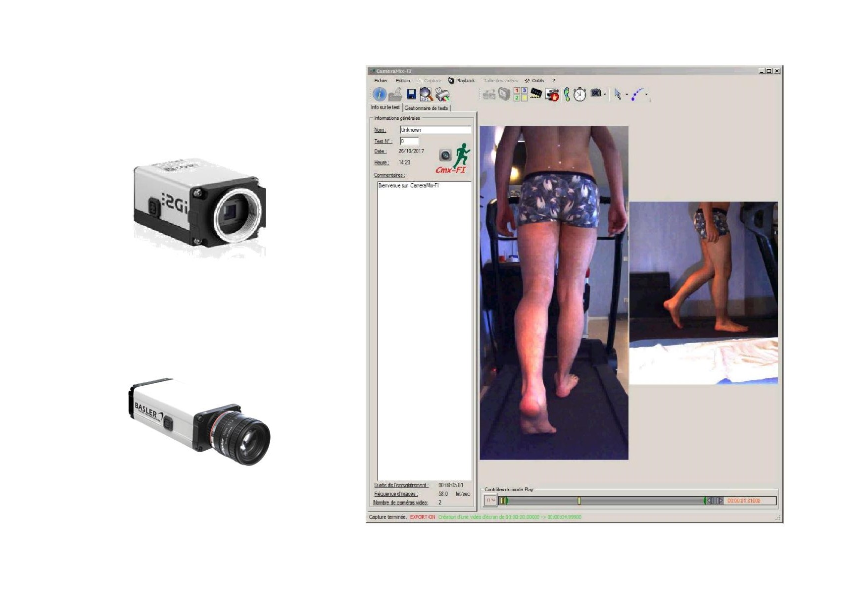Image resolution: width=868 pixels, height=614 pixels.
Task: Click the play mode button left of timeline
Action: (x=490, y=501)
